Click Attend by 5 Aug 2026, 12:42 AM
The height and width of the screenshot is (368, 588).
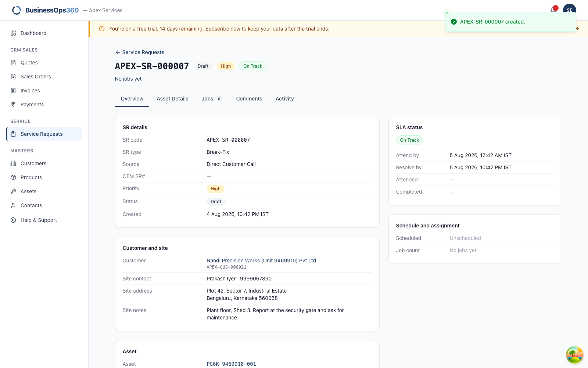tap(481, 155)
